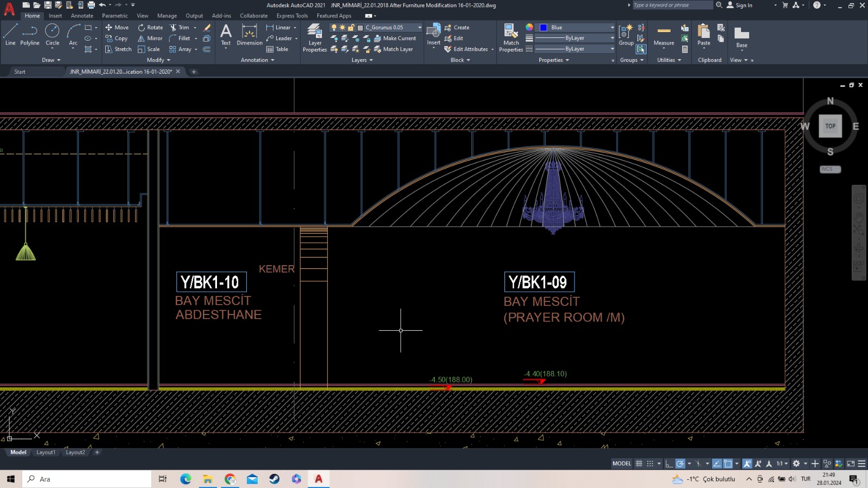Open Layer Properties manager

[315, 38]
